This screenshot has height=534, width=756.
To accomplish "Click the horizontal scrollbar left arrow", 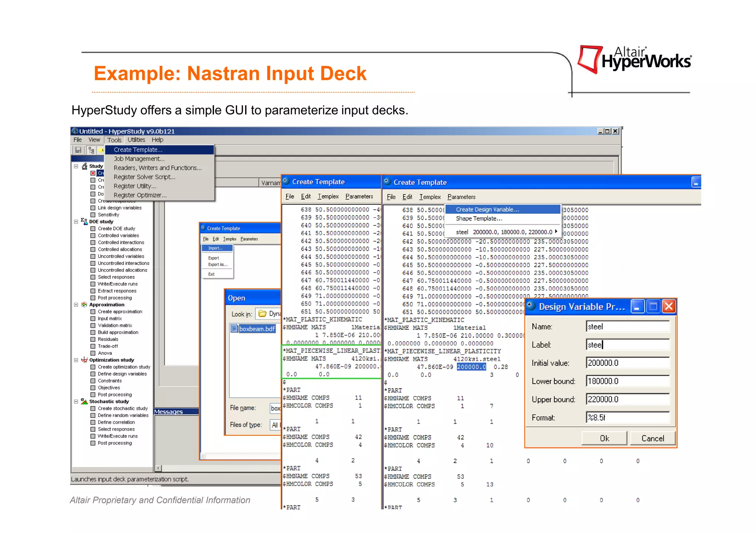I will (158, 468).
